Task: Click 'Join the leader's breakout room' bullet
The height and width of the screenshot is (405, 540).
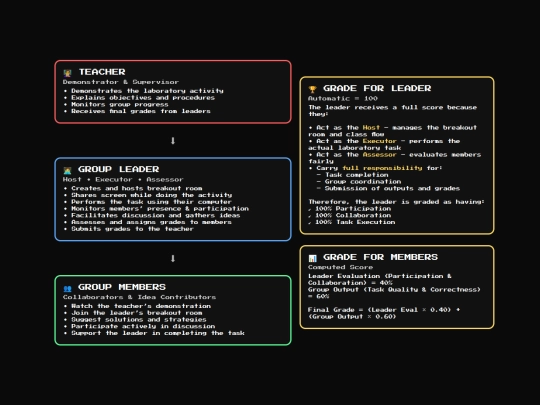Action: [133, 313]
